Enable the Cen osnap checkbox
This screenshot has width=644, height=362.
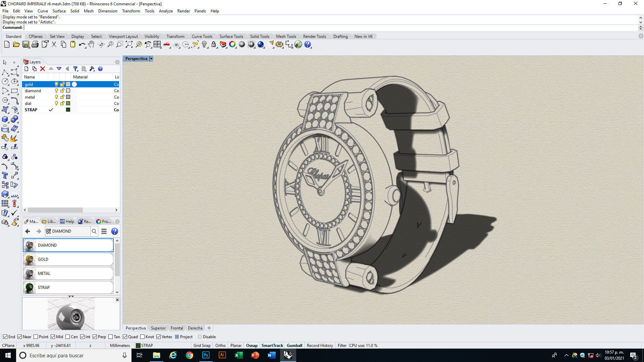(x=67, y=337)
